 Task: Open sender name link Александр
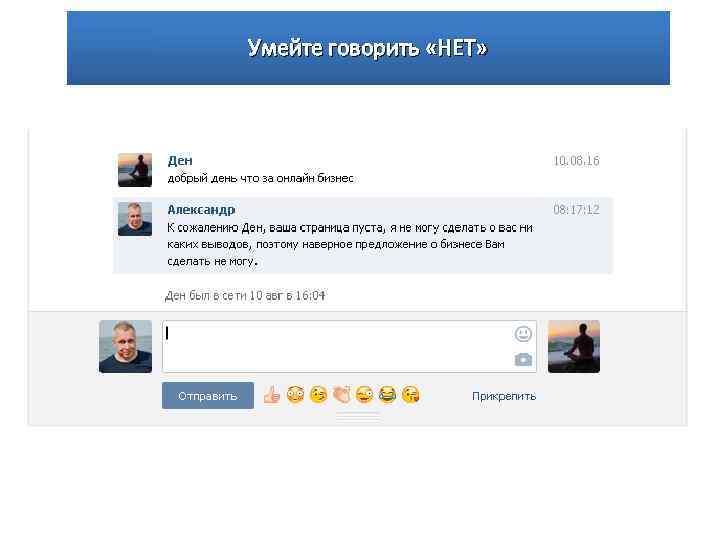(201, 210)
